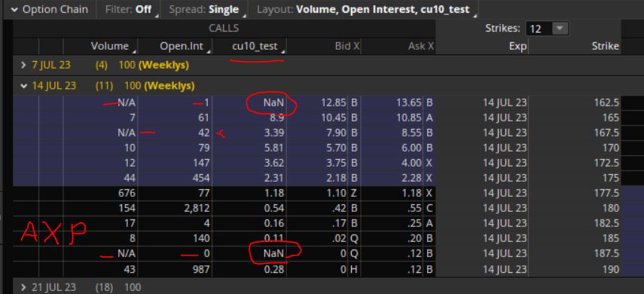
Task: Select bid 10.45 for 165 strike
Action: [334, 118]
